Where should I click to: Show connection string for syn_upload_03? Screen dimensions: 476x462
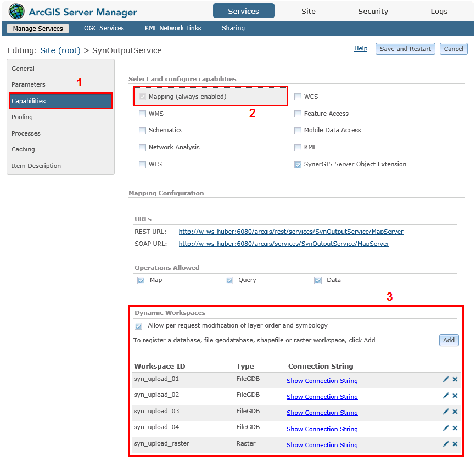click(322, 412)
